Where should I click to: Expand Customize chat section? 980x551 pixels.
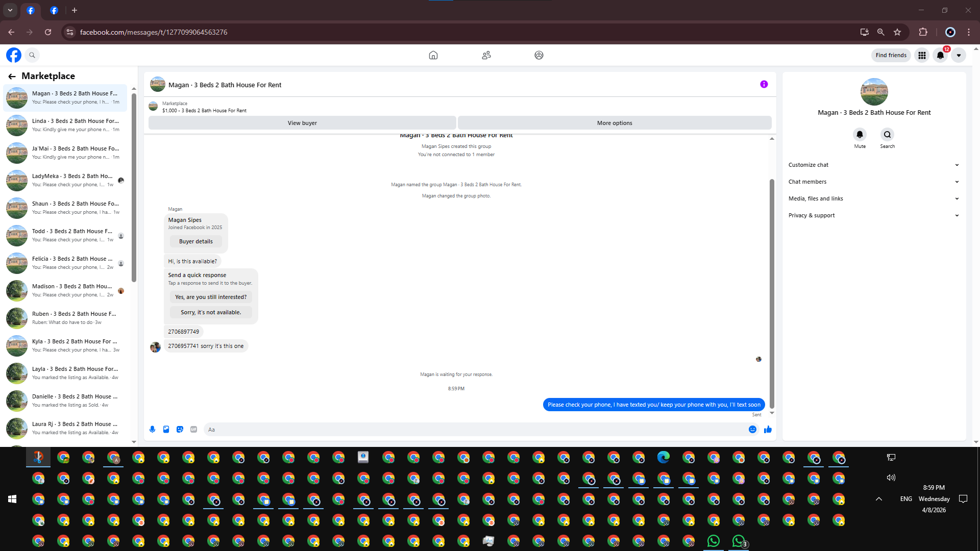click(x=873, y=165)
